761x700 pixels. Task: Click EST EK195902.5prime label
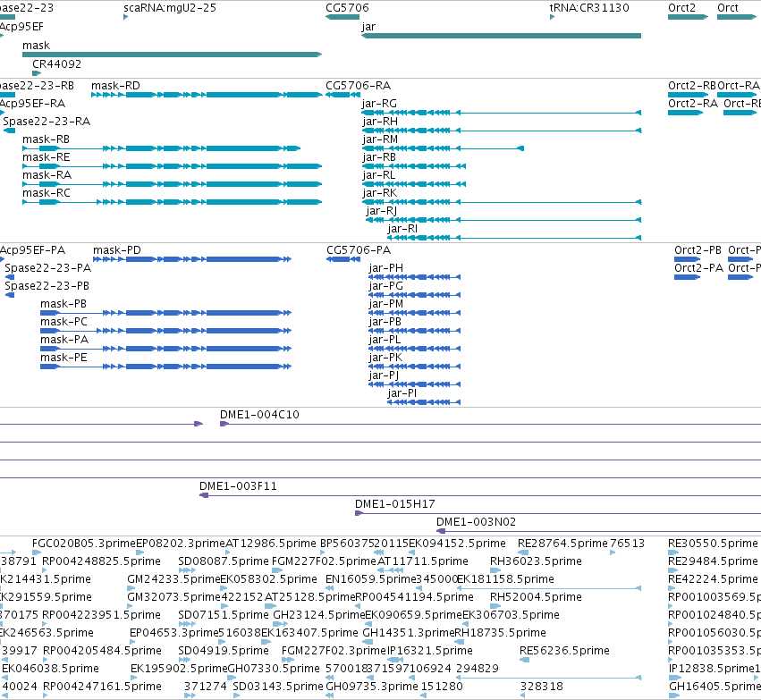[179, 669]
